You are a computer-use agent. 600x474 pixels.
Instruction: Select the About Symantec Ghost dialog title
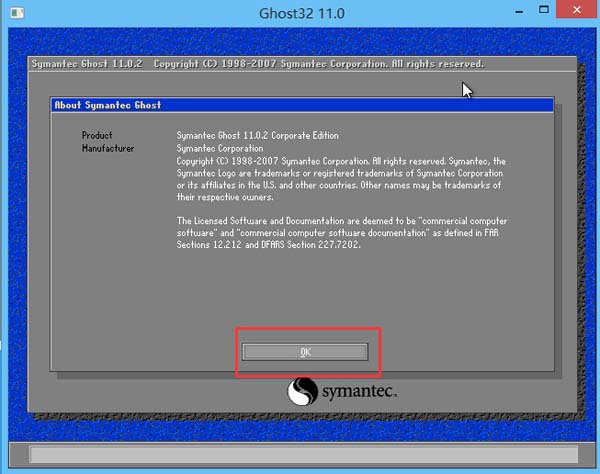pyautogui.click(x=108, y=105)
